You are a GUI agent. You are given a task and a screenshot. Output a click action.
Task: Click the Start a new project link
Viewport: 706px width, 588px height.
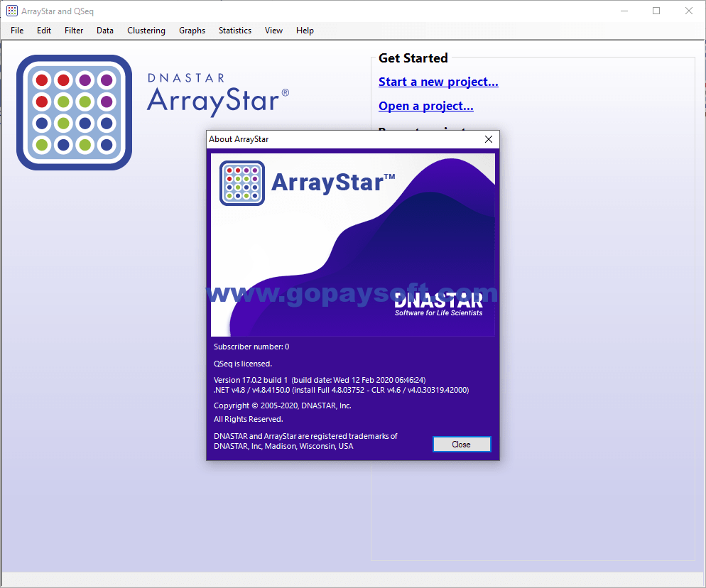[438, 82]
